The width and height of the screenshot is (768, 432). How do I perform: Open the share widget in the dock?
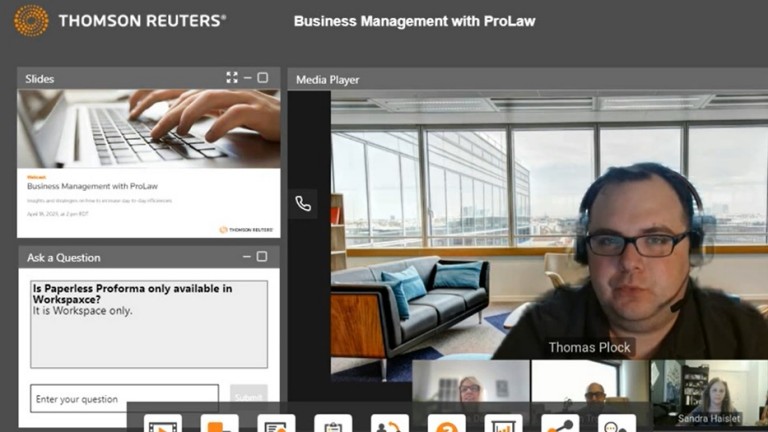[560, 424]
